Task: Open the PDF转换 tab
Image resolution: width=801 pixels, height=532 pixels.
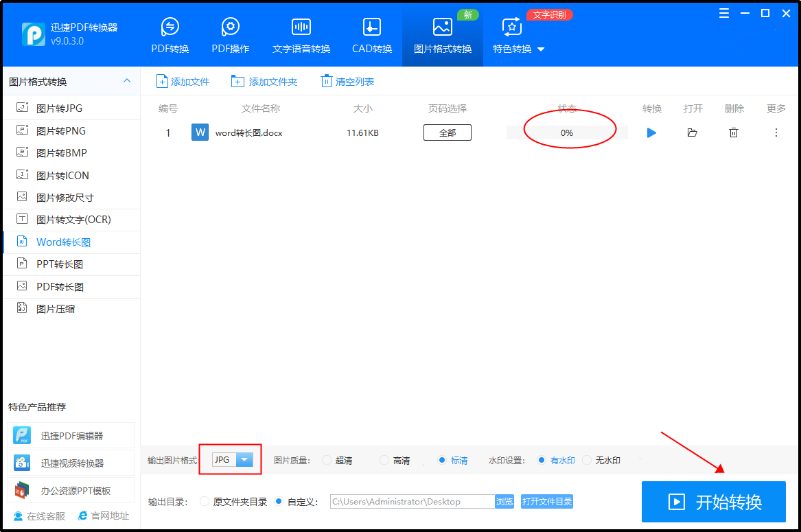Action: 170,35
